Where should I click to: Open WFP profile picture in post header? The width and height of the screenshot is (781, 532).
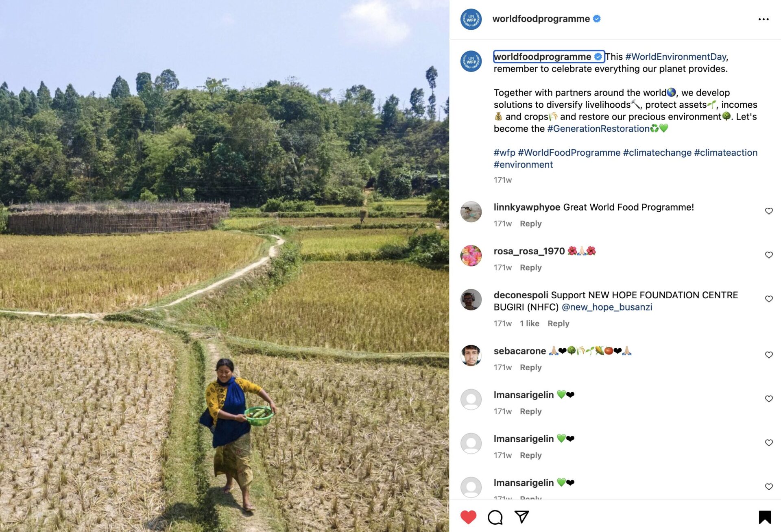click(471, 19)
